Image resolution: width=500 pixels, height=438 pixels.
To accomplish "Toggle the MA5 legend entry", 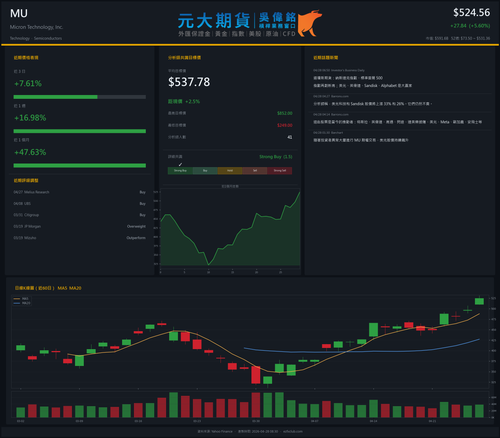I will tap(21, 299).
